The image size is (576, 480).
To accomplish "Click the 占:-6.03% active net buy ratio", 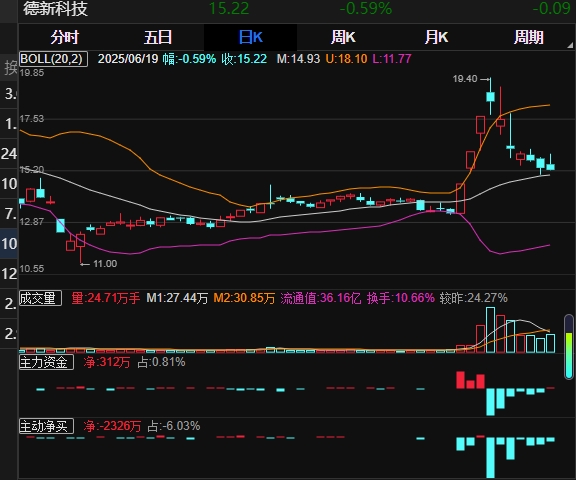I will pyautogui.click(x=174, y=426).
